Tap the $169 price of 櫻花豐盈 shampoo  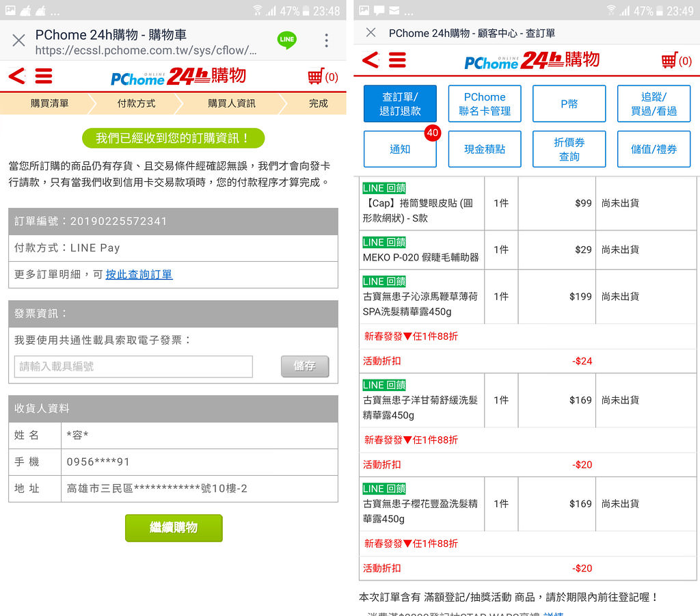[580, 504]
